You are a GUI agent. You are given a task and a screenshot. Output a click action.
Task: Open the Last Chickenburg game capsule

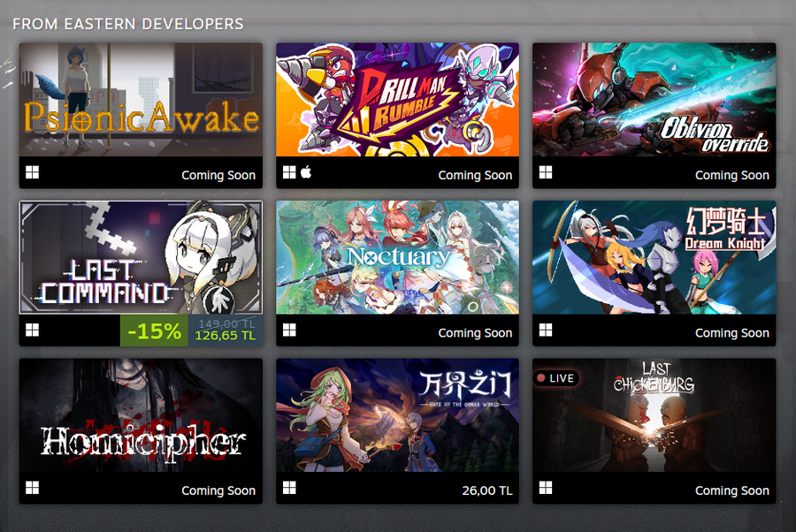click(654, 414)
